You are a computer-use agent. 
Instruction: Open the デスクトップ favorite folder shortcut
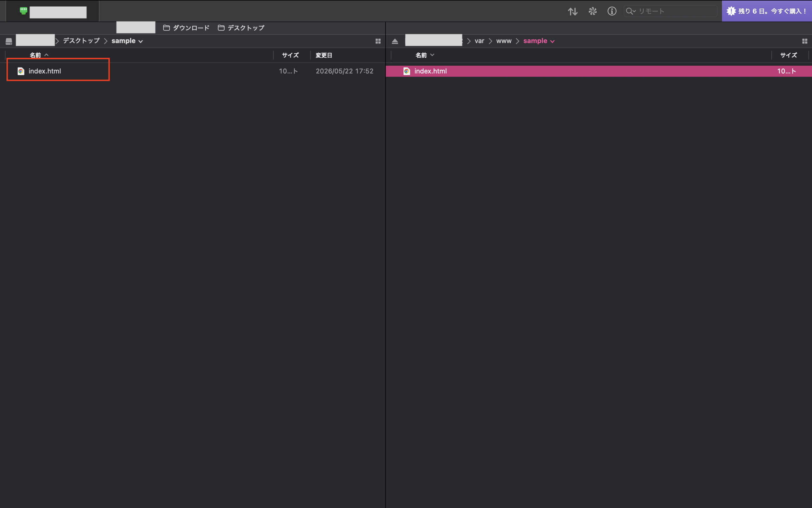(x=241, y=28)
